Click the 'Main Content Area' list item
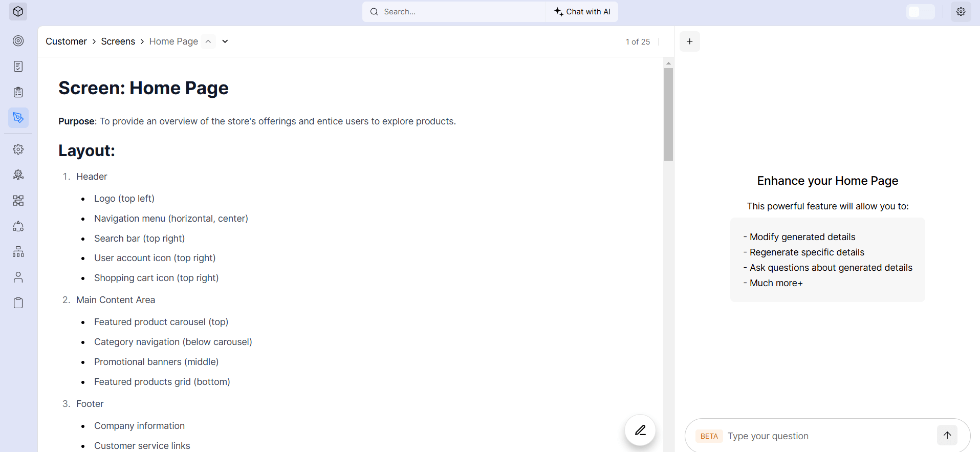The image size is (980, 452). [x=116, y=300]
